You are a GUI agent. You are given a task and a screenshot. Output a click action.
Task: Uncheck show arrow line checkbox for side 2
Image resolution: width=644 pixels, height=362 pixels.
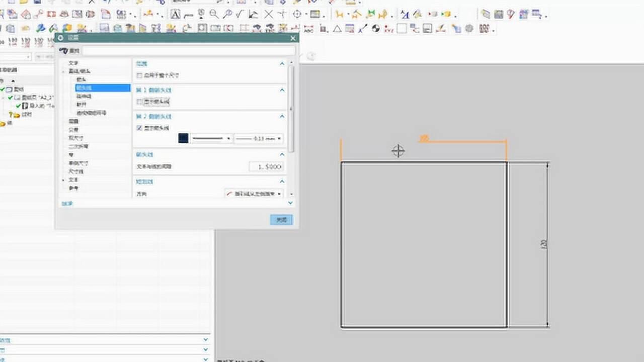(x=140, y=128)
